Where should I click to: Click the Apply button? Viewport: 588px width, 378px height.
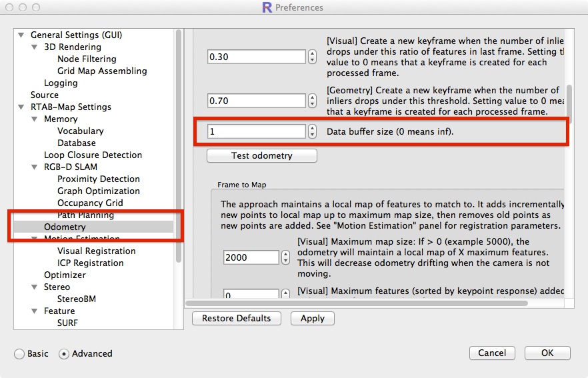tap(312, 319)
